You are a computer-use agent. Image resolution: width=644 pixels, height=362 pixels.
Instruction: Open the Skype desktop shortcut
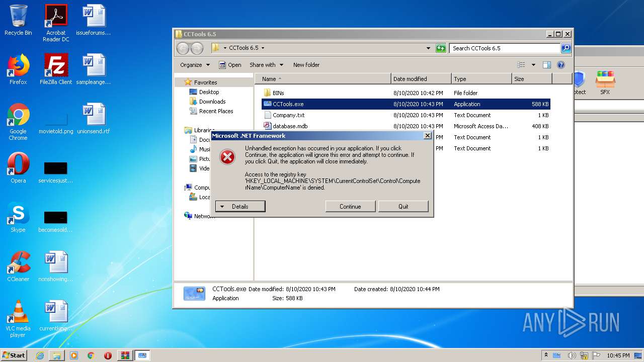point(18,217)
